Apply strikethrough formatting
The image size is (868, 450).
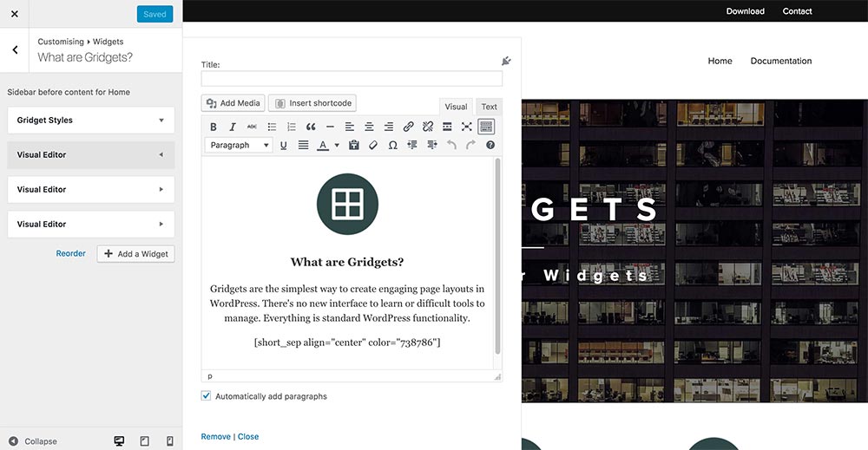tap(252, 127)
